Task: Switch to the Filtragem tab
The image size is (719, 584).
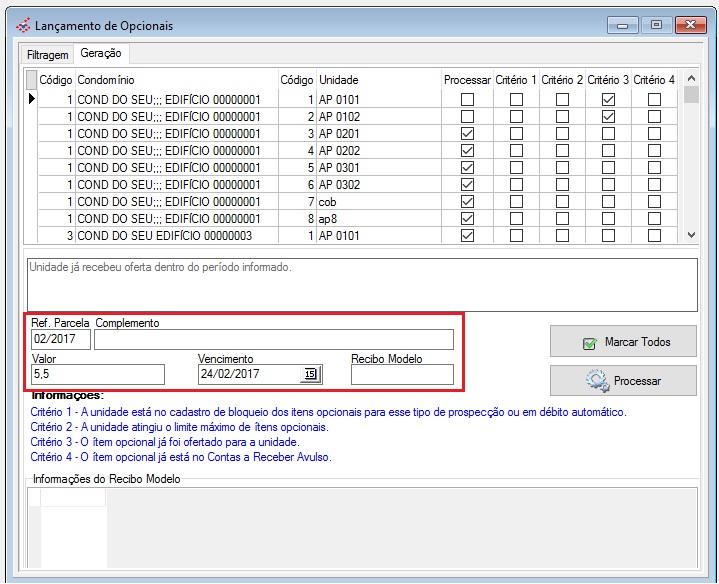Action: (47, 54)
